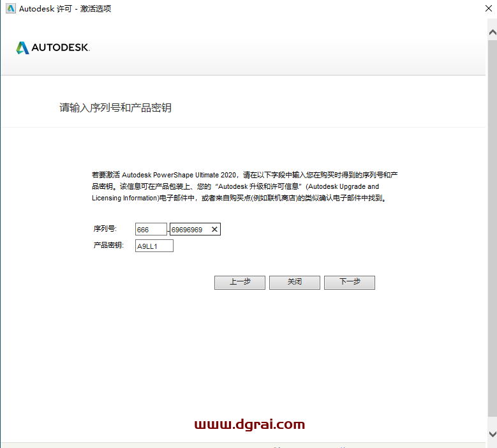Click heading 请输入序列号和产品密钥
Viewport: 497px width, 448px height.
pos(115,108)
